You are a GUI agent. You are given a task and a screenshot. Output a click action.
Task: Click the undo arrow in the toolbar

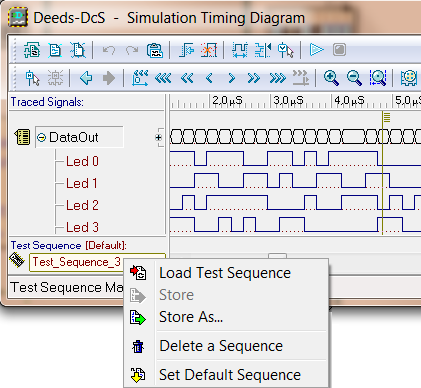pyautogui.click(x=109, y=50)
